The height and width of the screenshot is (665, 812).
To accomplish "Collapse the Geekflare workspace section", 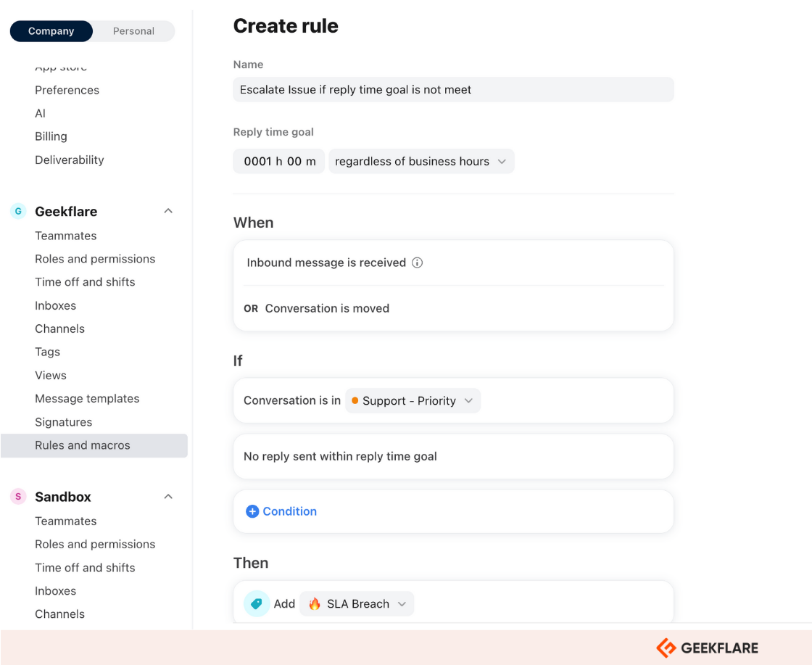I will (x=168, y=211).
